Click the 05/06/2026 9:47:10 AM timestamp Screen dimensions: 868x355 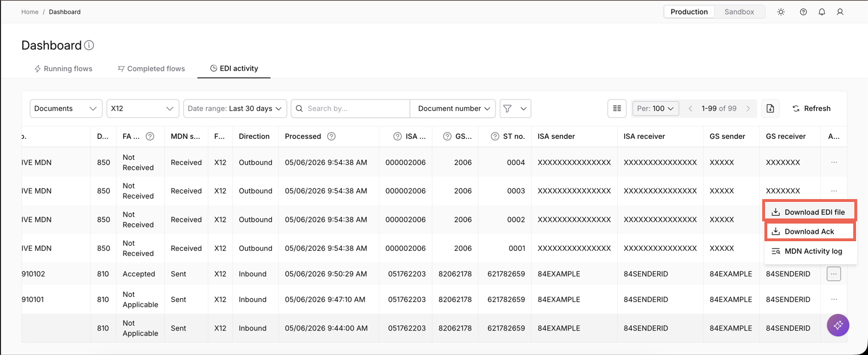point(326,299)
